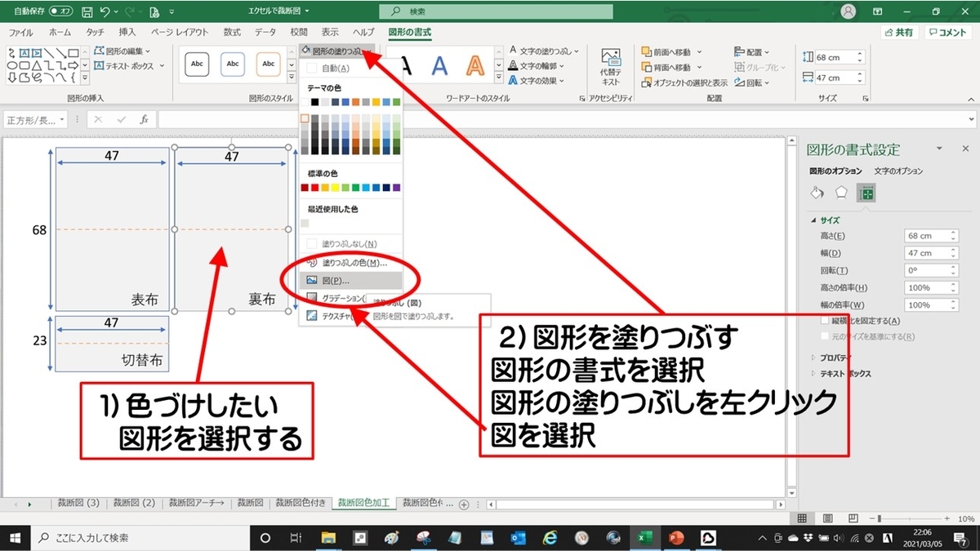Viewport: 980px width, 551px height.
Task: Click the Save icon in title bar
Action: coord(86,11)
